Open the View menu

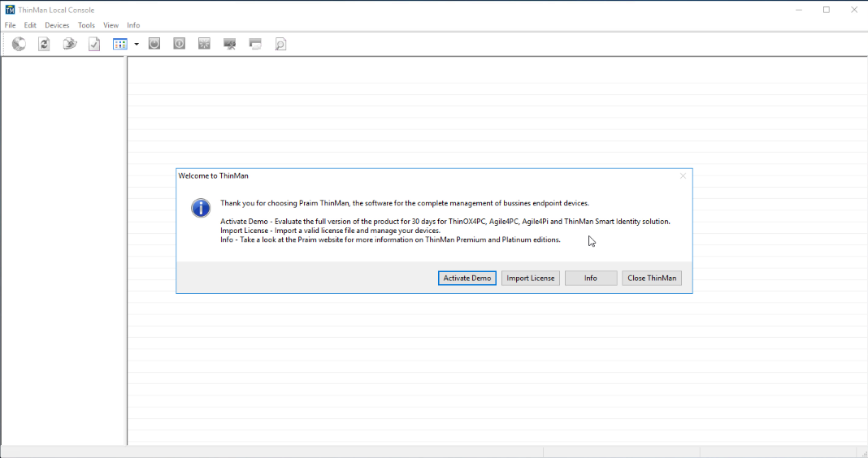pos(111,25)
